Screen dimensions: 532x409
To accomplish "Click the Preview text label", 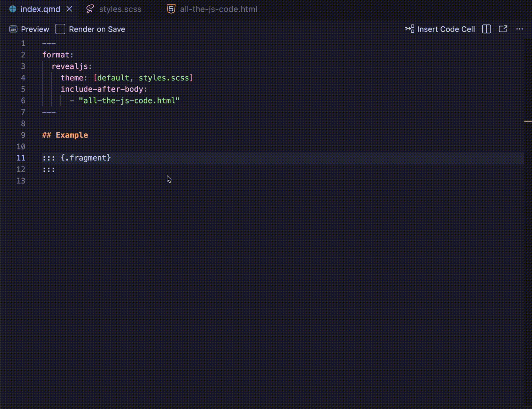I will 35,29.
